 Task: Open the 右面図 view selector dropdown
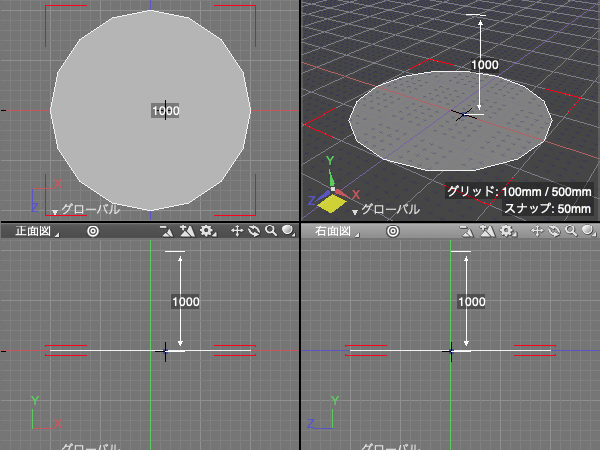332,231
